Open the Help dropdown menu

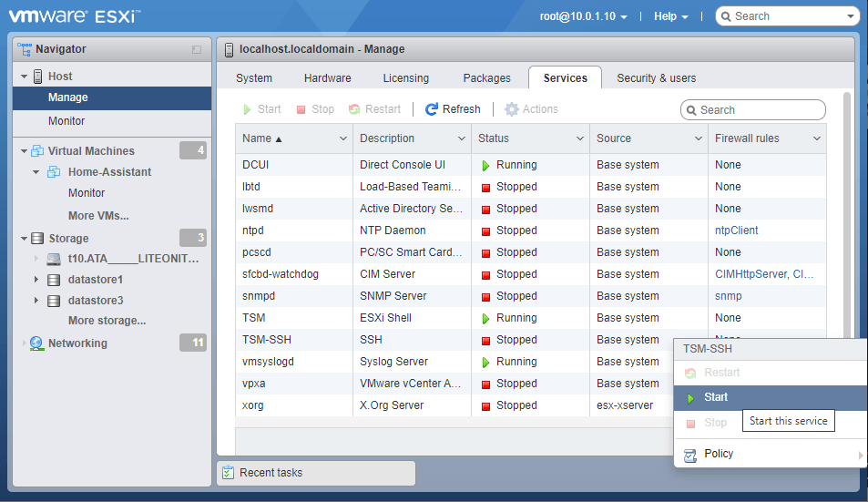click(x=671, y=16)
